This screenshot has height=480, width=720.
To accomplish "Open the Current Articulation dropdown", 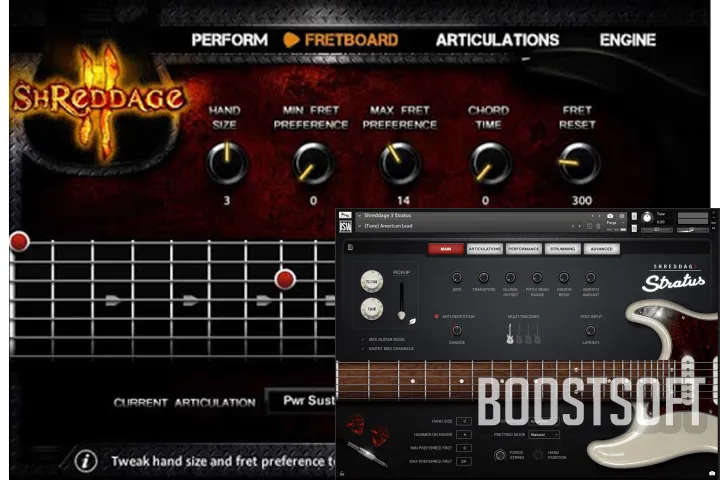I will [x=300, y=402].
